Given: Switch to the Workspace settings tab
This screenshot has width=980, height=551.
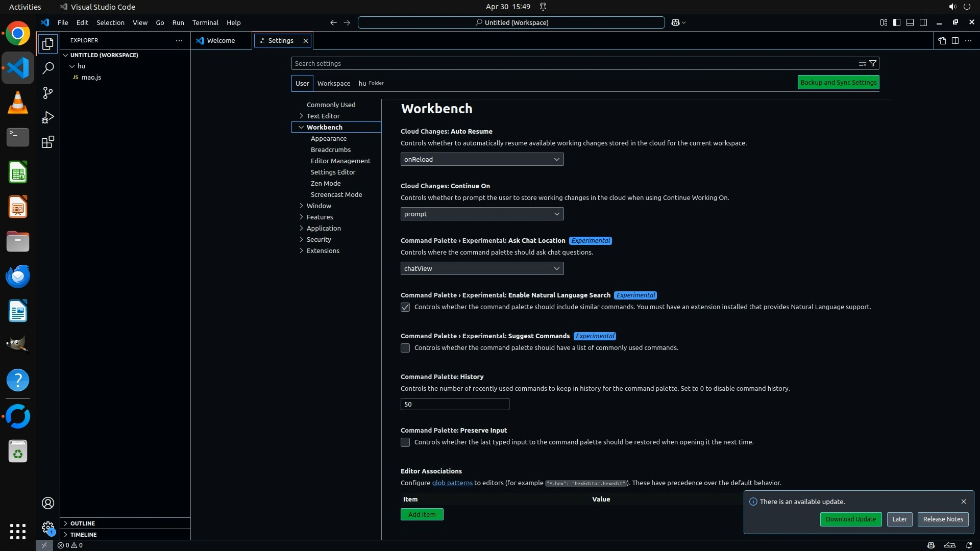Looking at the screenshot, I should pyautogui.click(x=333, y=83).
